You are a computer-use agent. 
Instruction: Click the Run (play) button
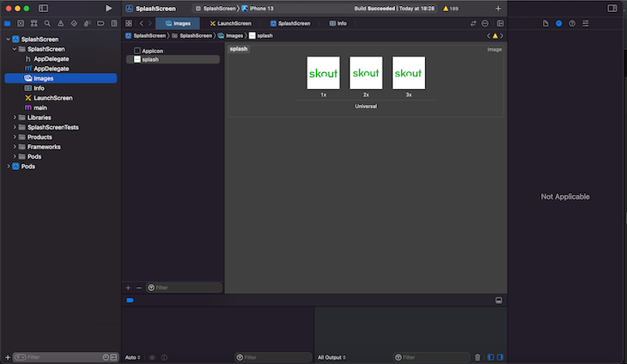coord(108,8)
